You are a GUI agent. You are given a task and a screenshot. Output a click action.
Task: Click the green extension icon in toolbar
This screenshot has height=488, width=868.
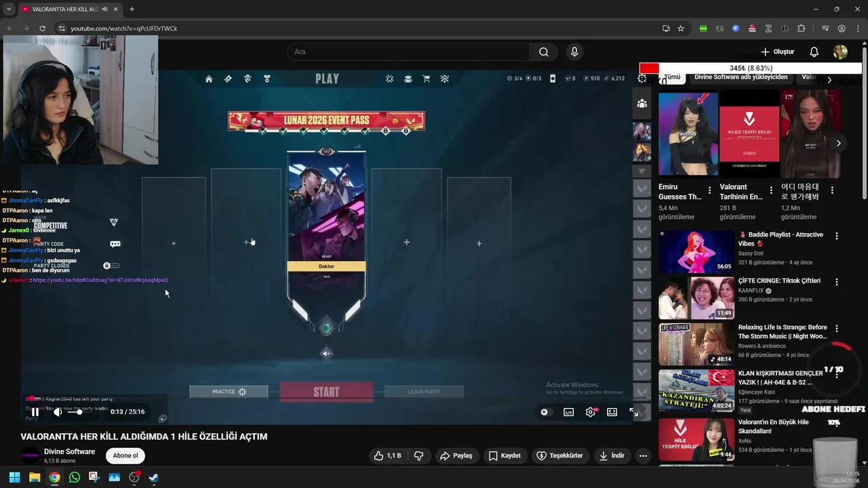[x=703, y=28]
